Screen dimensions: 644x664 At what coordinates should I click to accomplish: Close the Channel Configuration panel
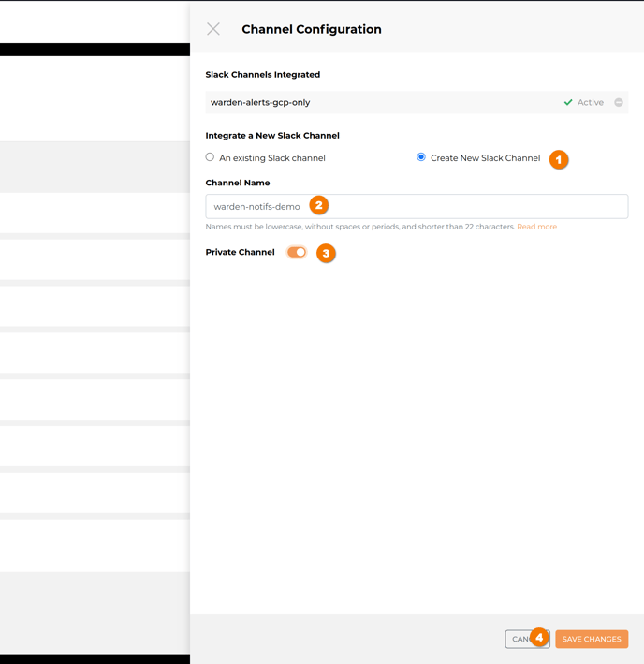click(213, 29)
